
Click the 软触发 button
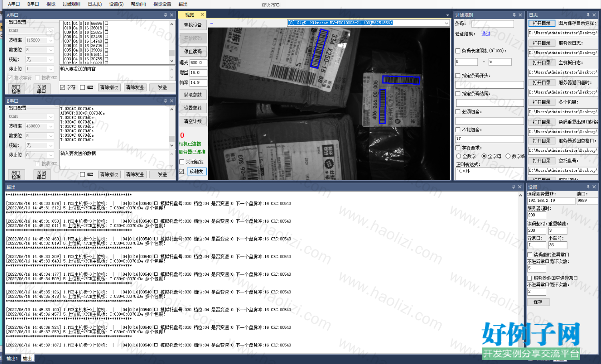(x=197, y=171)
